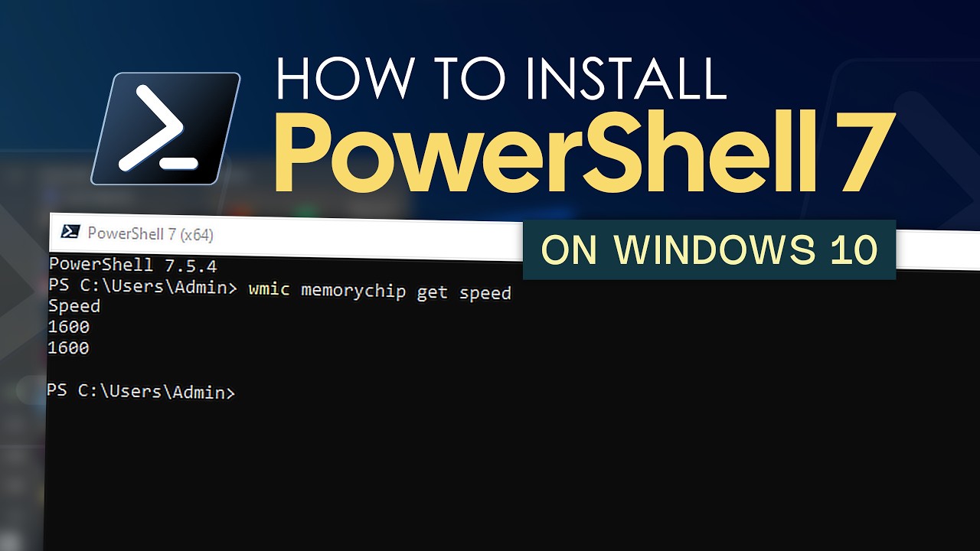Click the 'get' keyword in the command
Image resolution: width=980 pixels, height=551 pixels.
coord(432,294)
